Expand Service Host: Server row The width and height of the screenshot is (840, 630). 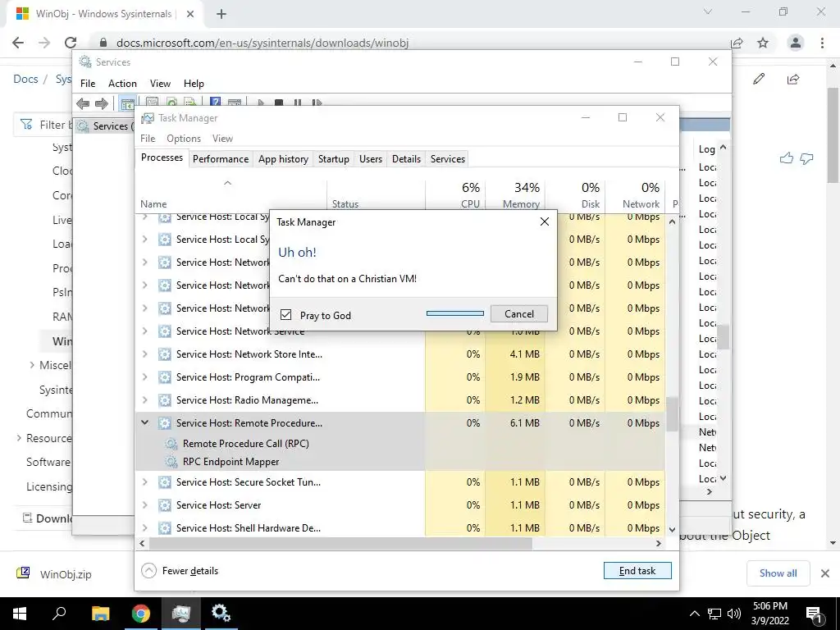click(144, 505)
